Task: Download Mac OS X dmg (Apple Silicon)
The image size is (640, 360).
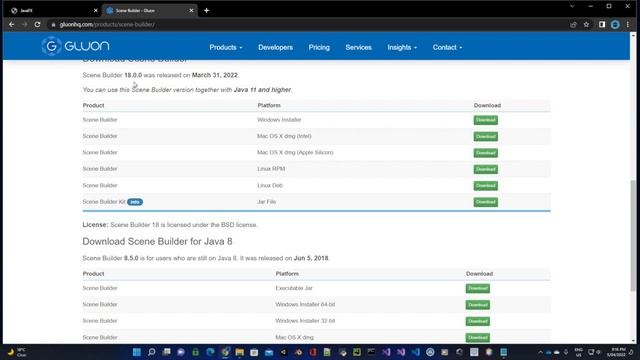Action: coord(485,153)
